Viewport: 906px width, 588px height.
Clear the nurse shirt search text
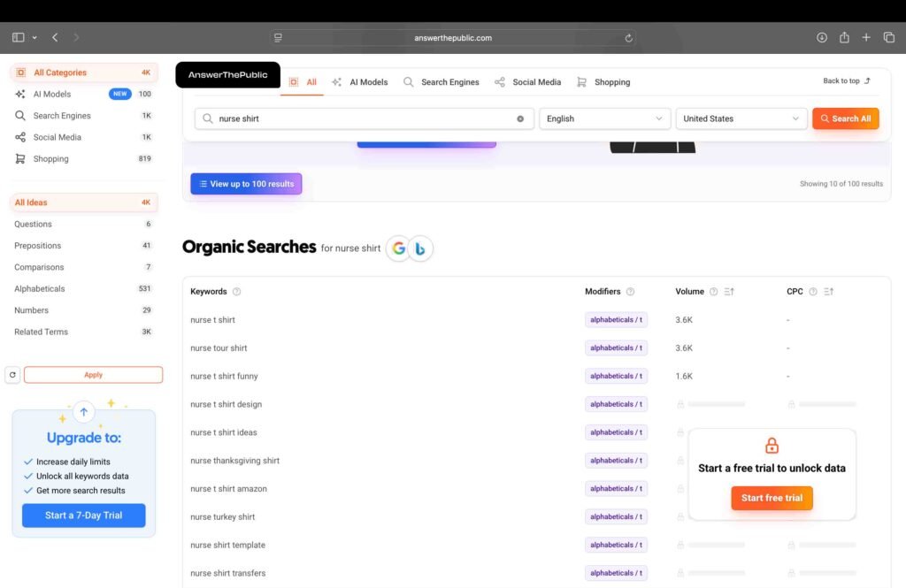tap(520, 118)
